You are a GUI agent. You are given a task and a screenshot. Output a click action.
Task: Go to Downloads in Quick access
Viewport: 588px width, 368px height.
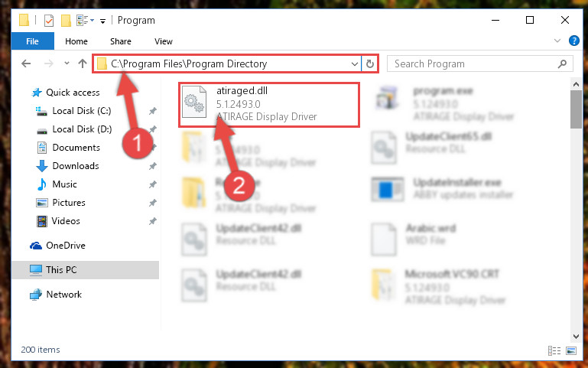[76, 166]
